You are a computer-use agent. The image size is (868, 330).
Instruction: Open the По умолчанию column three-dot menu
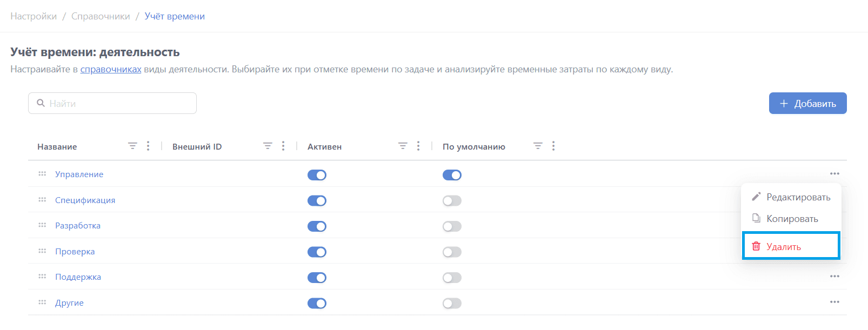[553, 146]
